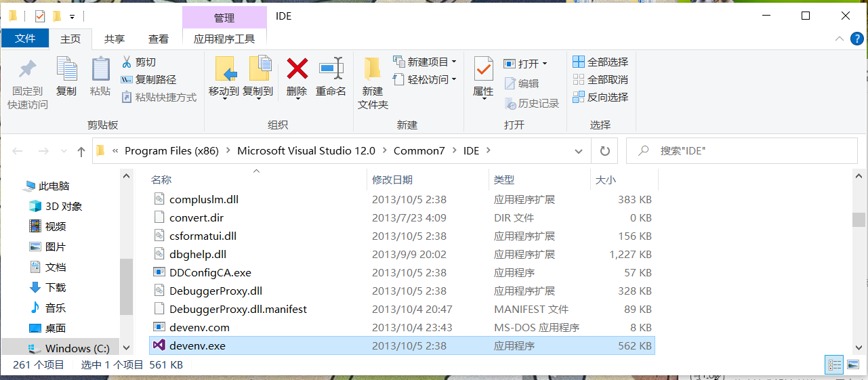Open the quick access toolbar customize dropdown

coord(72,16)
